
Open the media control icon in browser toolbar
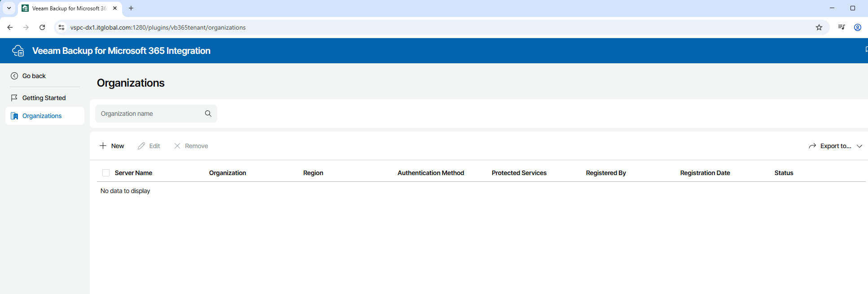pos(842,27)
